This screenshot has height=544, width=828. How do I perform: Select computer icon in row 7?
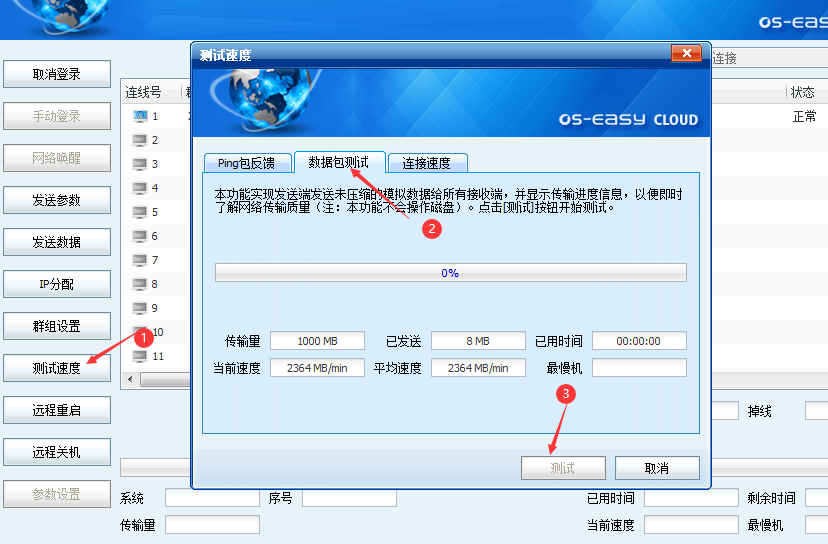coord(140,260)
